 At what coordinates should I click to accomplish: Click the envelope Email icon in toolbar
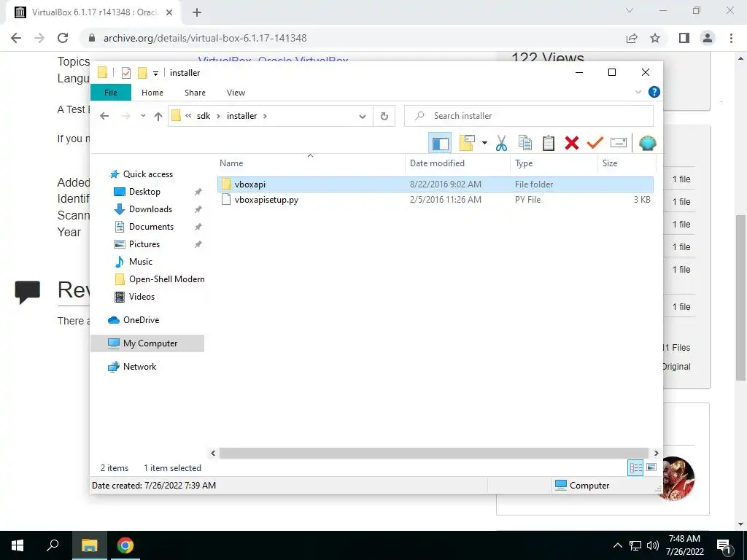[619, 143]
